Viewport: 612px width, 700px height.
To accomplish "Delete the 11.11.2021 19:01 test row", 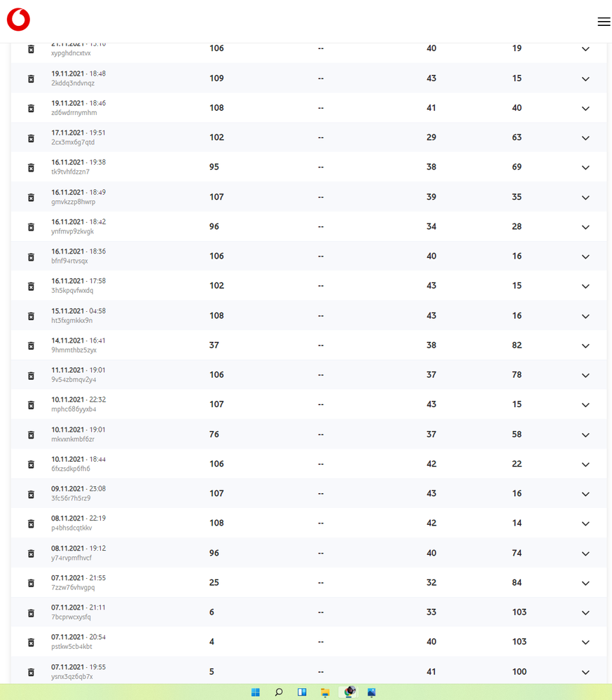I will 31,376.
